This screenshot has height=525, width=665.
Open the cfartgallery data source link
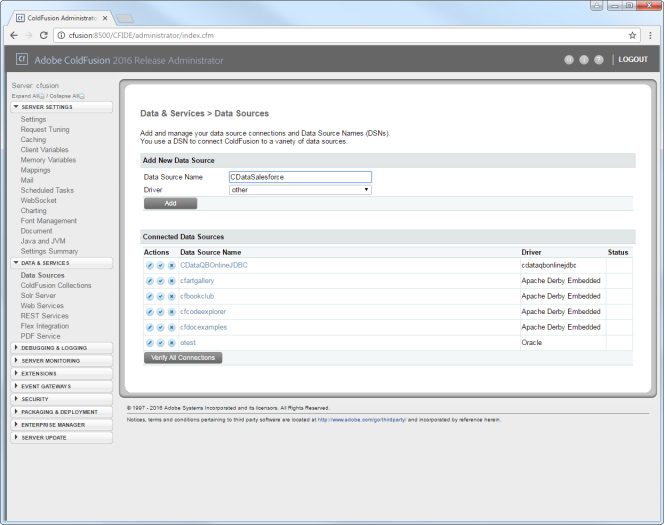(x=197, y=281)
